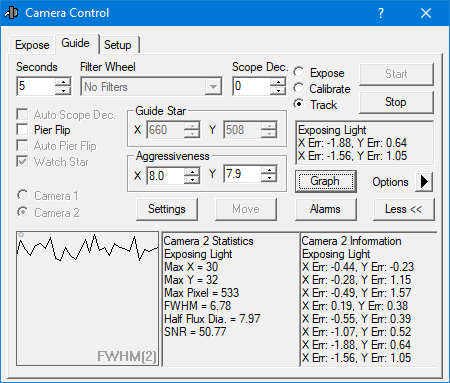450x383 pixels.
Task: Collapse the panel with Less <<
Action: 404,209
